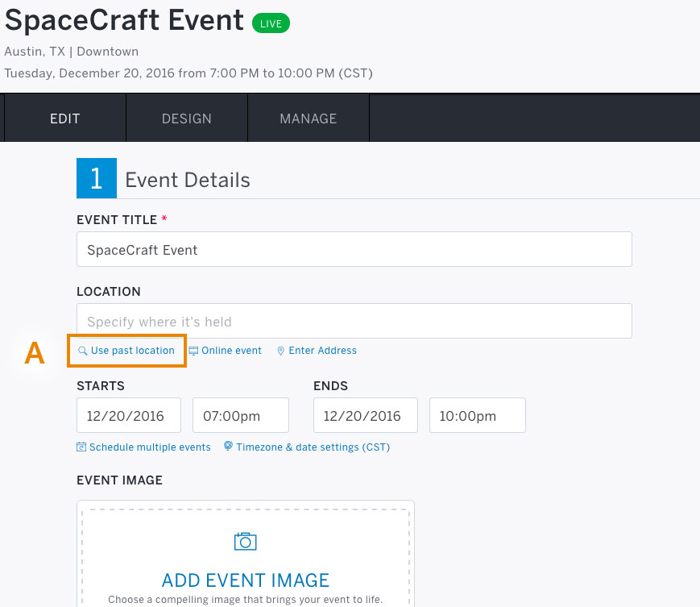
Task: Open the 07:00pm start time selector
Action: coord(241,415)
